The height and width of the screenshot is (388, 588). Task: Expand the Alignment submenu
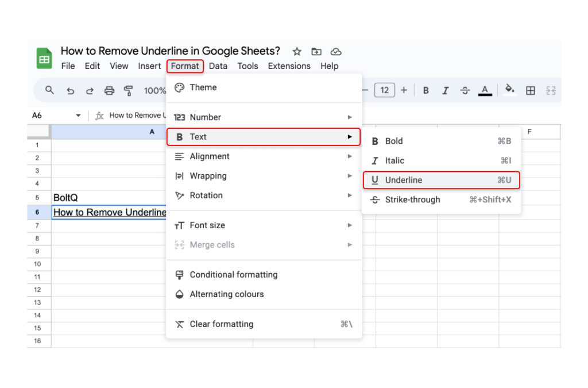point(264,156)
